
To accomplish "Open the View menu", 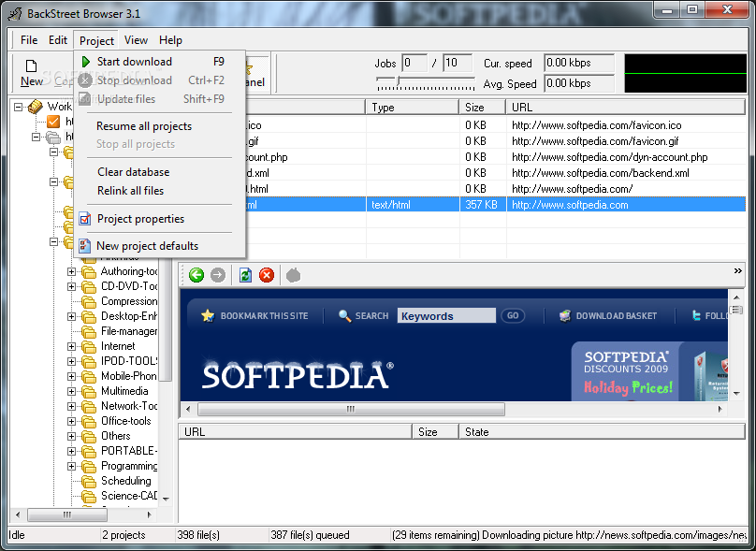I will point(136,40).
